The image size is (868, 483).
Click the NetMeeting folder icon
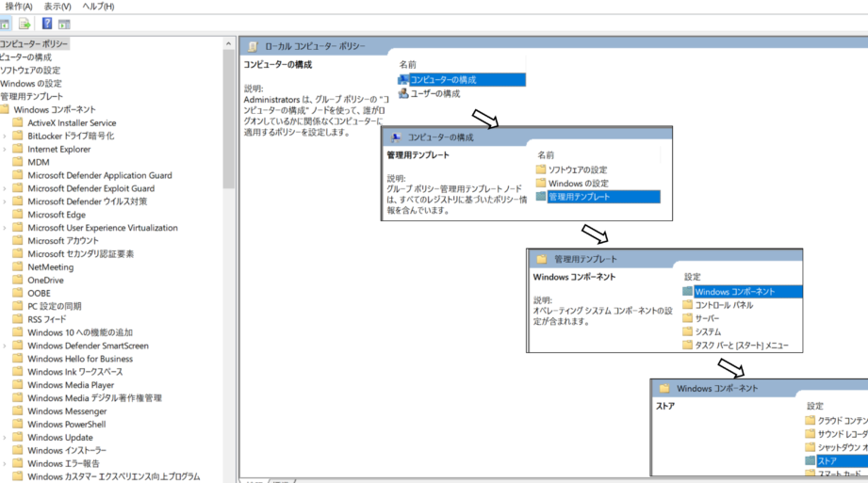[x=18, y=266]
